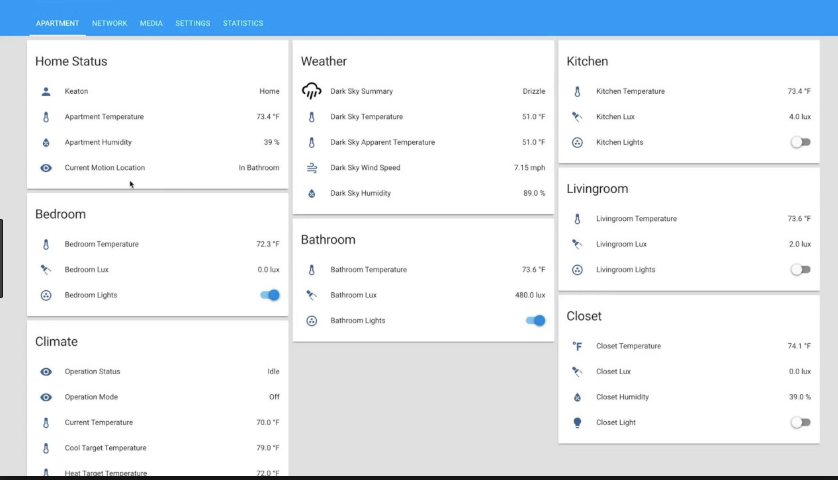Click the Dark Sky Humidity droplet icon
838x480 pixels.
312,193
